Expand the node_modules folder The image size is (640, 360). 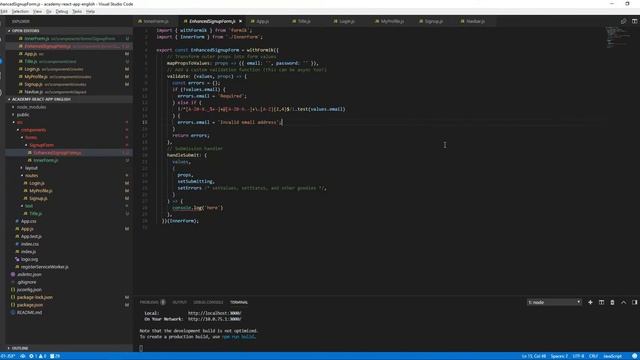(13, 107)
